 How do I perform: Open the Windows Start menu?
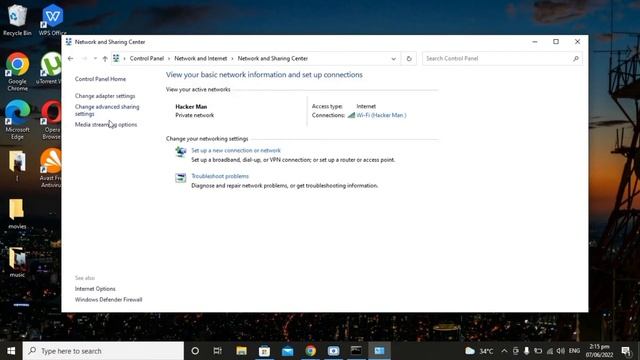click(11, 351)
